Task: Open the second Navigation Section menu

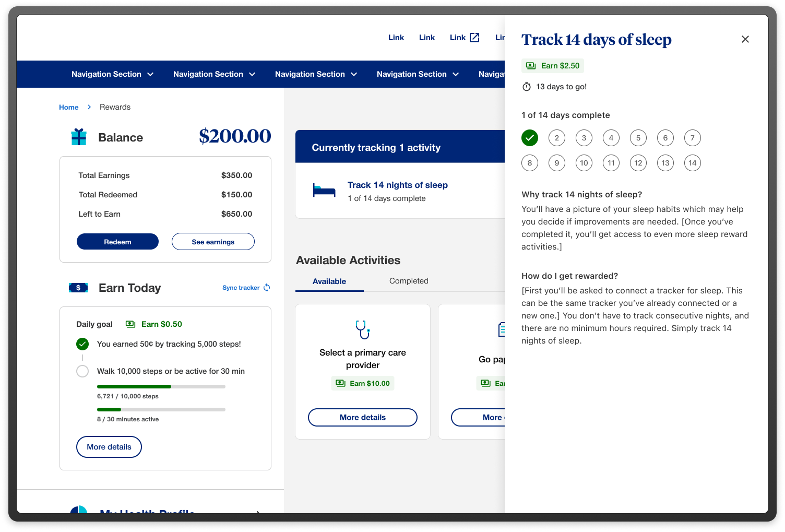Action: pyautogui.click(x=214, y=74)
